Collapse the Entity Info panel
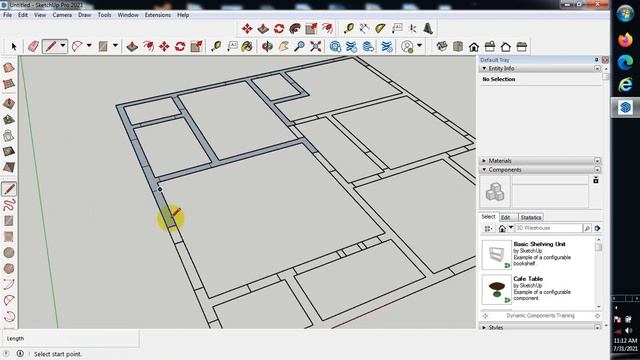Screen dimensions: 640x360 [484, 68]
